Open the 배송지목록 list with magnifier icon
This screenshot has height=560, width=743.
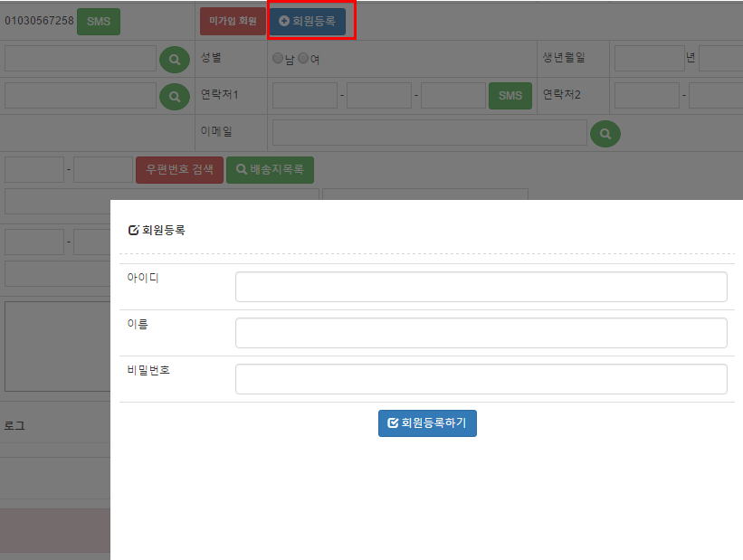coord(270,169)
